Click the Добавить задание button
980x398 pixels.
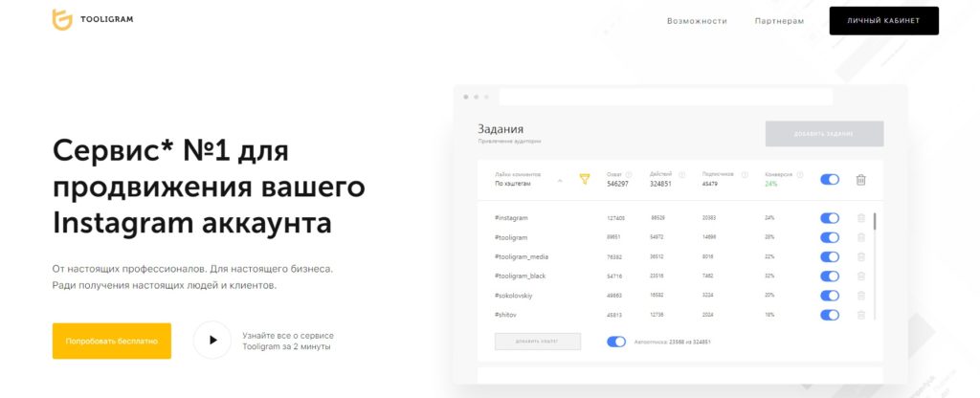pyautogui.click(x=824, y=134)
